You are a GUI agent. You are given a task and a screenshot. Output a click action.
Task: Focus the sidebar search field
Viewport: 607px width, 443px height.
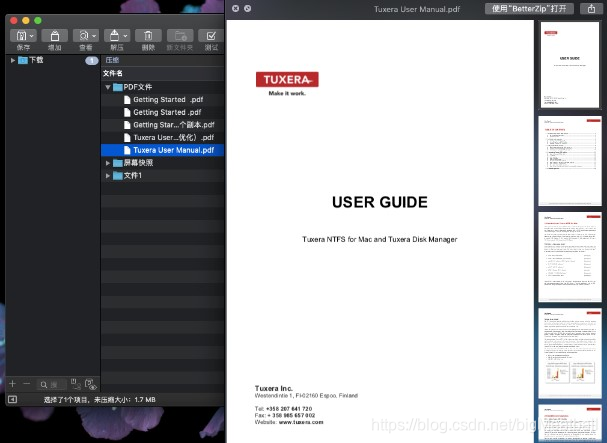[x=51, y=385]
